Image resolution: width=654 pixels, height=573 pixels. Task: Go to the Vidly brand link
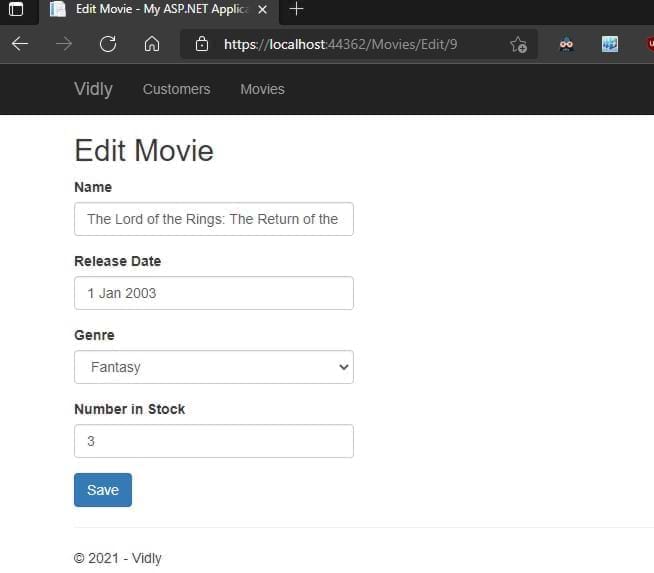[x=93, y=89]
